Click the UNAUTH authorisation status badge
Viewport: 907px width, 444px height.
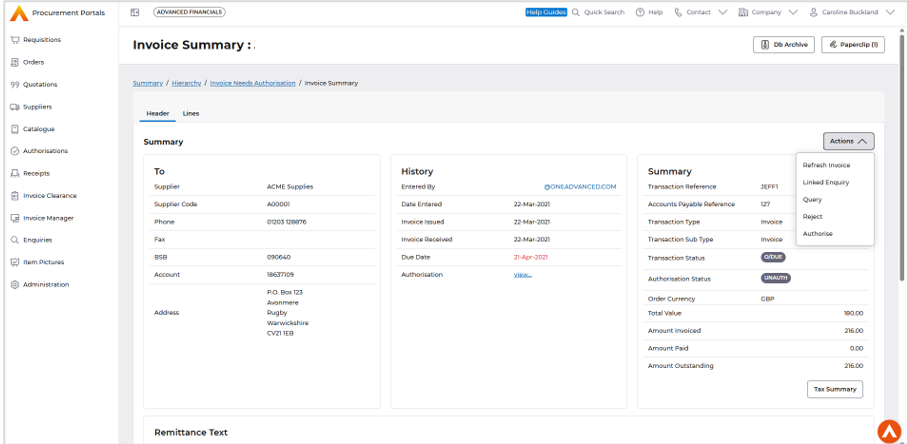775,278
